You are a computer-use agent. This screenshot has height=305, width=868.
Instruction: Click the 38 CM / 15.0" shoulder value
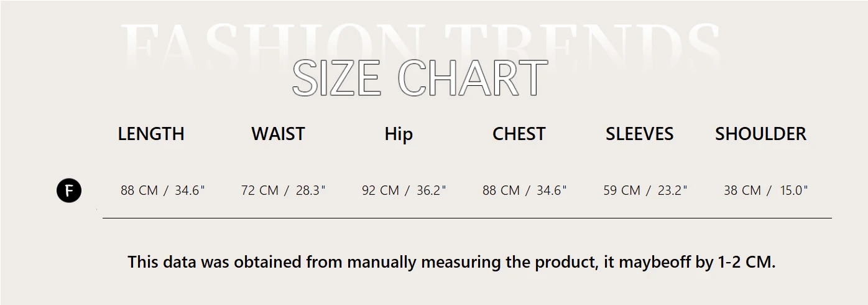pos(766,190)
